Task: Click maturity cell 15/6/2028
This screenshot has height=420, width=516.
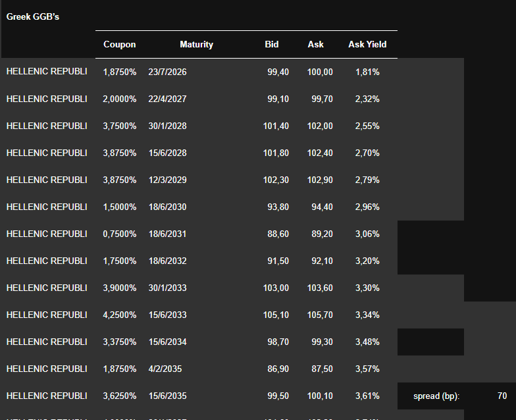Action: pyautogui.click(x=167, y=153)
